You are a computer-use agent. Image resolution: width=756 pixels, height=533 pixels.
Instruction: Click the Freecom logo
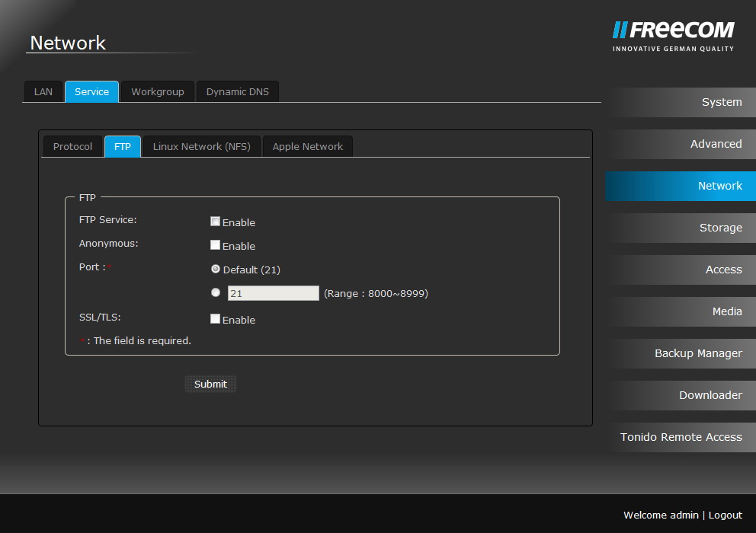tap(673, 36)
